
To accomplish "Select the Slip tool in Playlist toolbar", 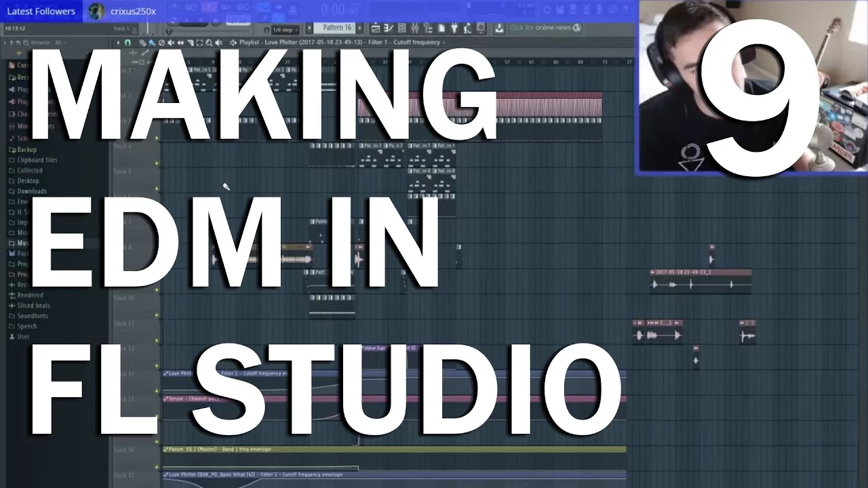I will pyautogui.click(x=180, y=42).
